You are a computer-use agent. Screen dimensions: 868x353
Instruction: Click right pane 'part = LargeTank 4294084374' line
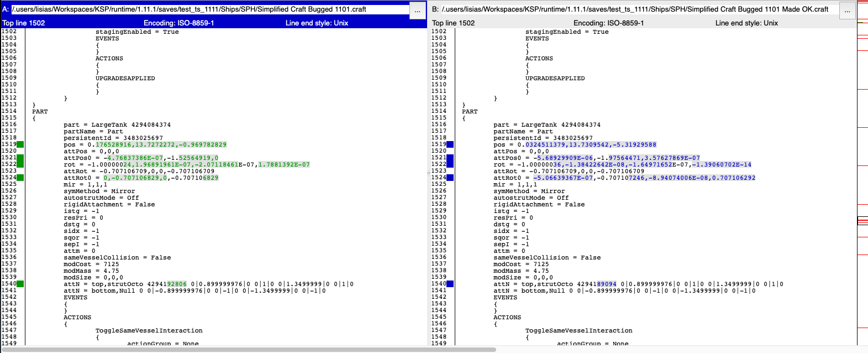pos(547,124)
